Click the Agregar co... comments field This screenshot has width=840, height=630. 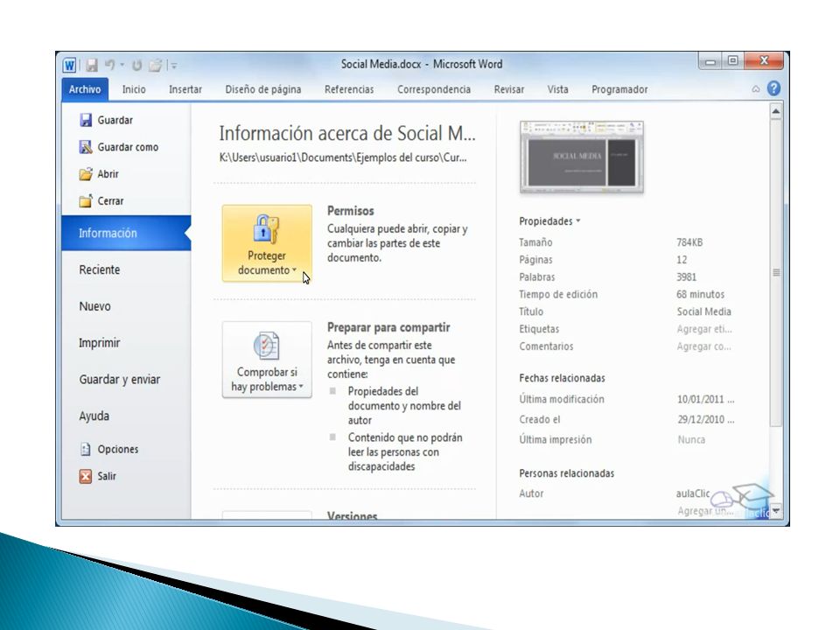703,346
